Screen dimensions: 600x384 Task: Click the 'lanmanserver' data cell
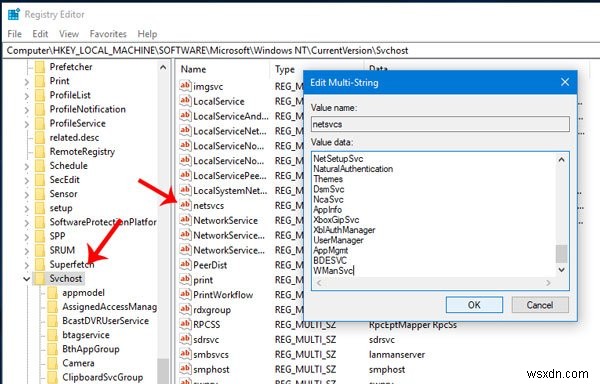(x=397, y=355)
